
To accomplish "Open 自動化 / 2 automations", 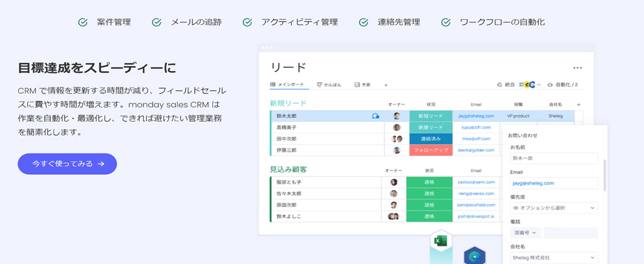I will click(562, 85).
